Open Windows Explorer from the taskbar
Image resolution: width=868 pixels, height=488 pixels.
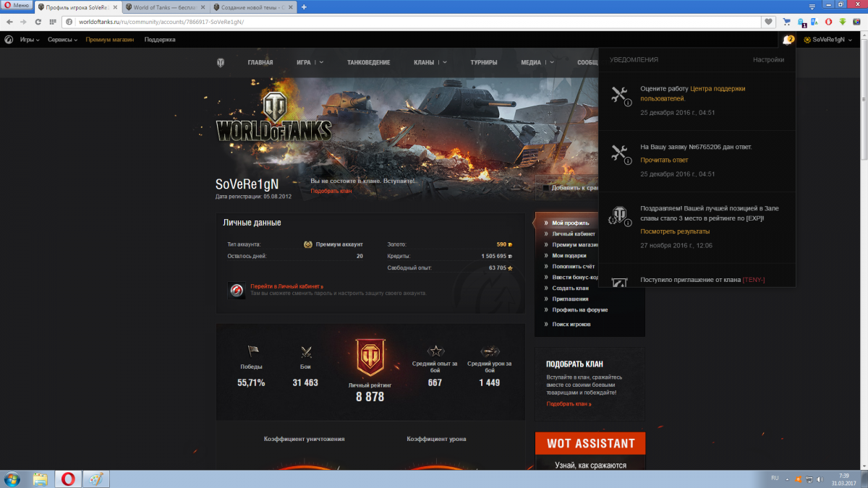click(40, 479)
